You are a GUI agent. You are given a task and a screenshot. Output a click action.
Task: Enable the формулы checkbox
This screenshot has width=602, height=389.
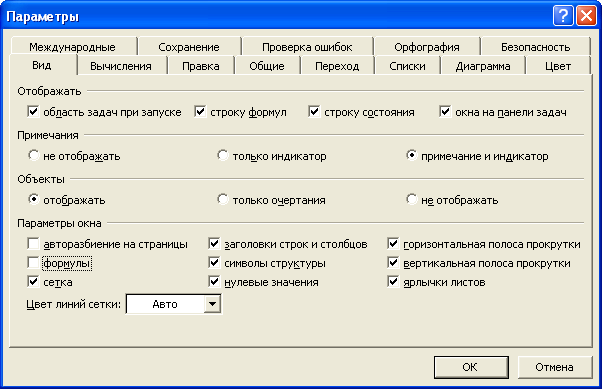(x=33, y=263)
